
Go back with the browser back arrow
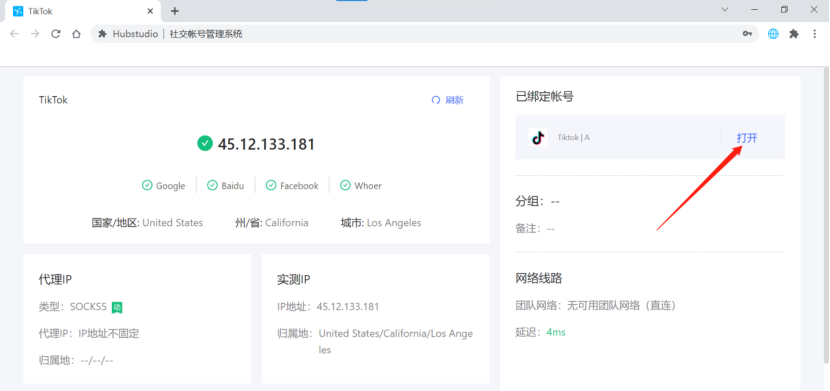click(14, 34)
